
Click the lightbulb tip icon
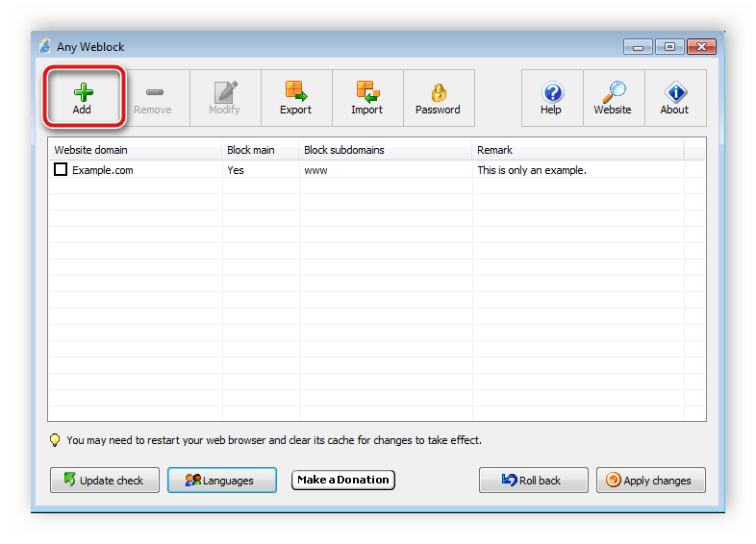tap(55, 440)
